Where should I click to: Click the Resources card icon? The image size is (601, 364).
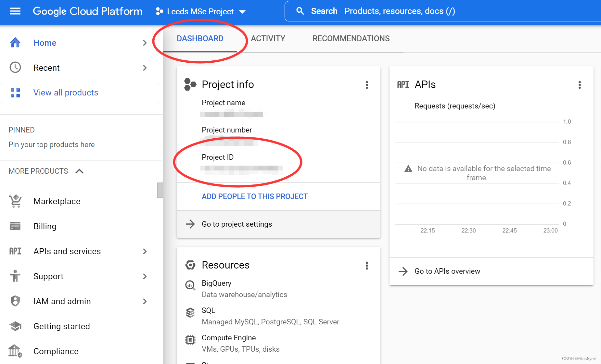tap(190, 265)
